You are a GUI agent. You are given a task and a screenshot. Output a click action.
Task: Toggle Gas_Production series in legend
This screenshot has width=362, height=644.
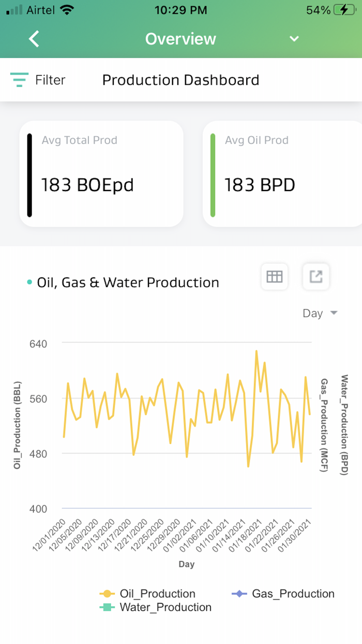point(283,594)
